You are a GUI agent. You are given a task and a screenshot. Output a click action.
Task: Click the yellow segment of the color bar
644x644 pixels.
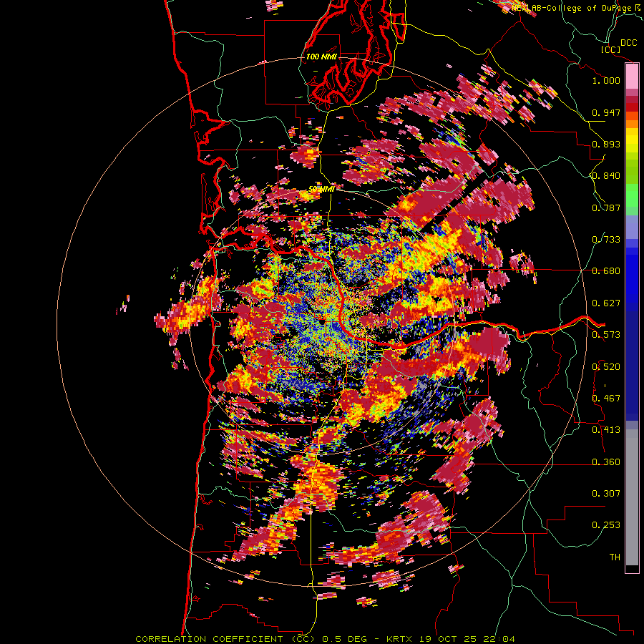[x=632, y=141]
